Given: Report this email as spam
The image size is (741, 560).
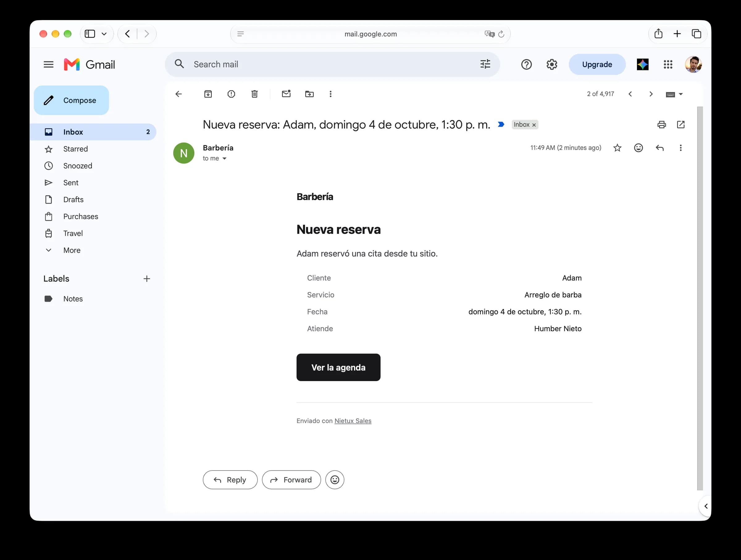Looking at the screenshot, I should pos(231,94).
